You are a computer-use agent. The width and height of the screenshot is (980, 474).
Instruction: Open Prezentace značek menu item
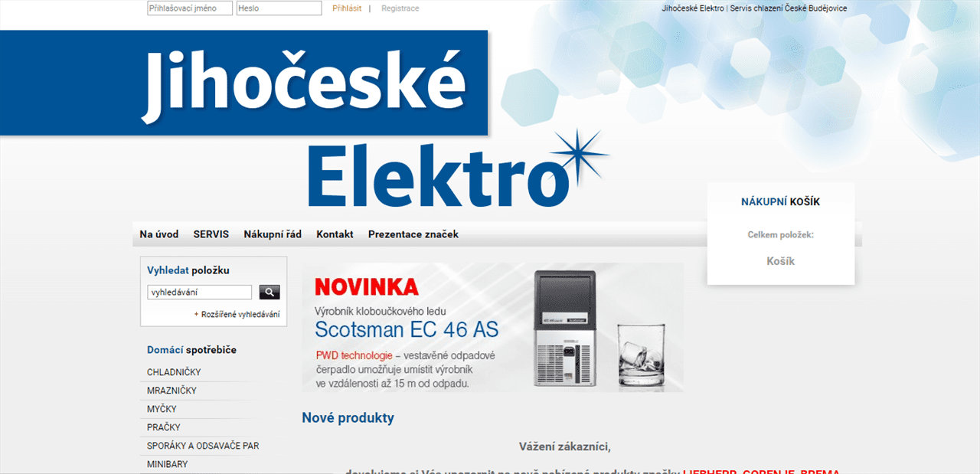[x=413, y=234]
